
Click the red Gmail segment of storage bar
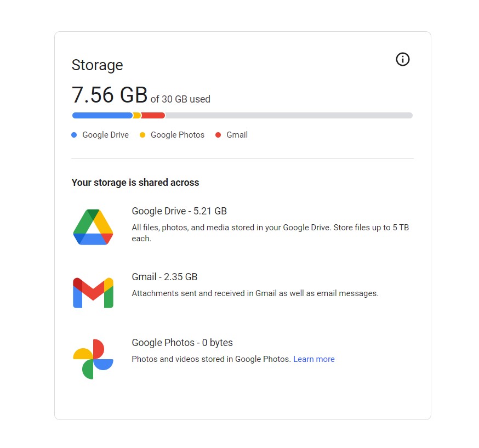pyautogui.click(x=153, y=115)
